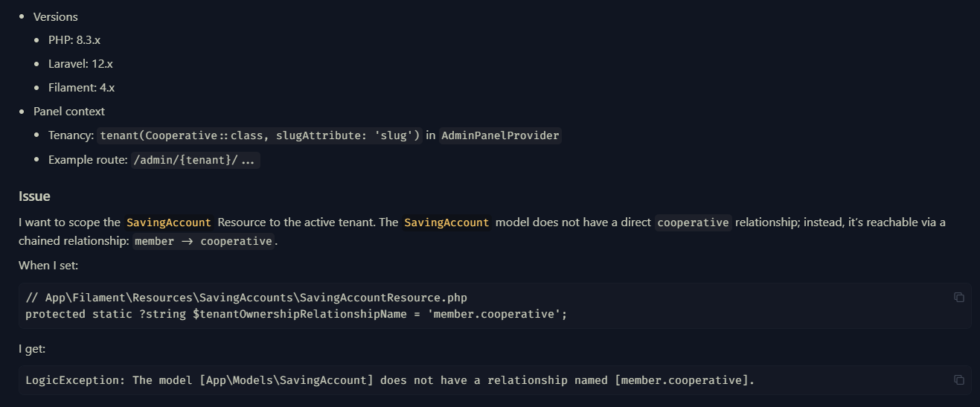This screenshot has height=407, width=980.
Task: Click the AdminPanelProvider inline code
Action: (500, 135)
